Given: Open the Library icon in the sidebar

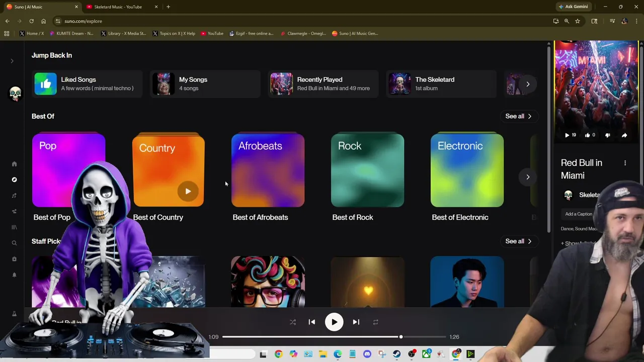Looking at the screenshot, I should click(14, 227).
